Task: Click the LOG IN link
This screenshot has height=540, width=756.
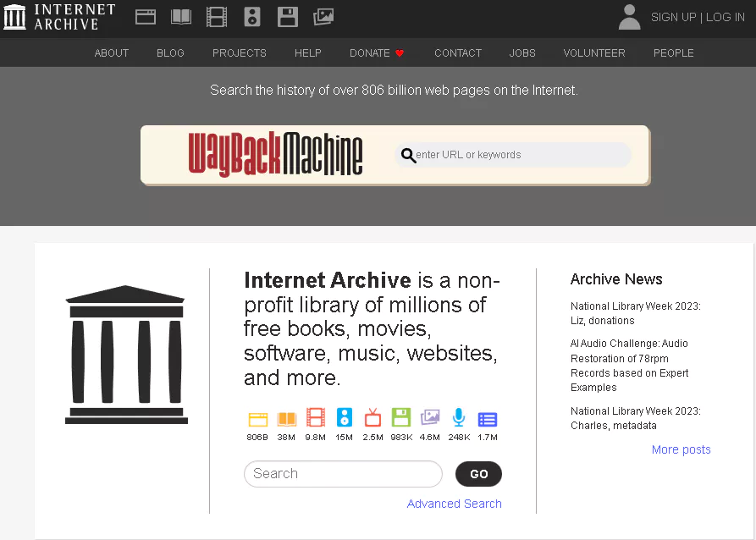Action: click(726, 17)
